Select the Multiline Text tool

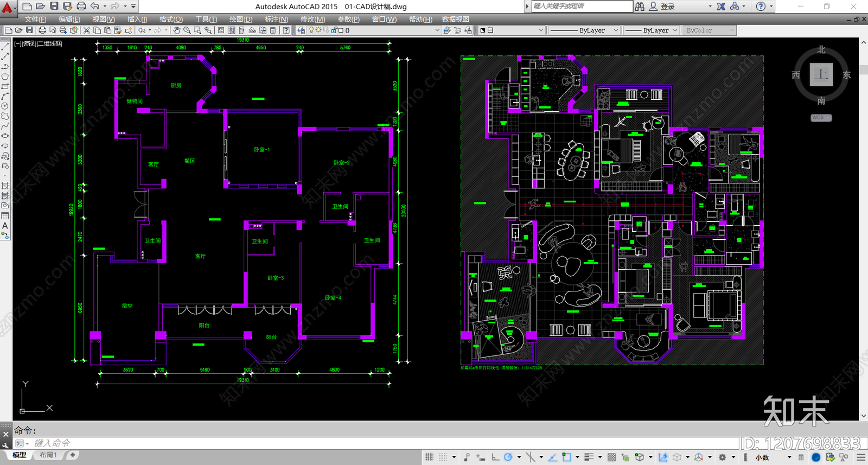click(x=5, y=226)
